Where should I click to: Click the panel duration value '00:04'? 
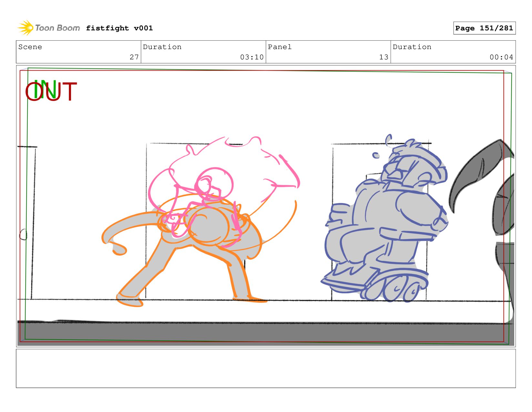501,57
